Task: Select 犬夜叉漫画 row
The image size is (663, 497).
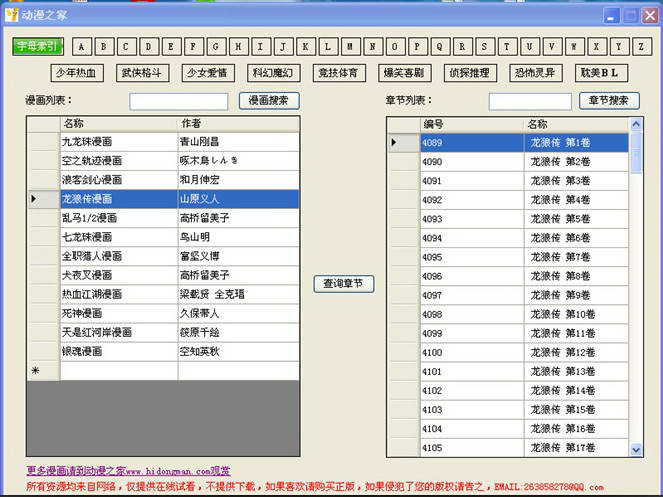Action: pos(163,275)
